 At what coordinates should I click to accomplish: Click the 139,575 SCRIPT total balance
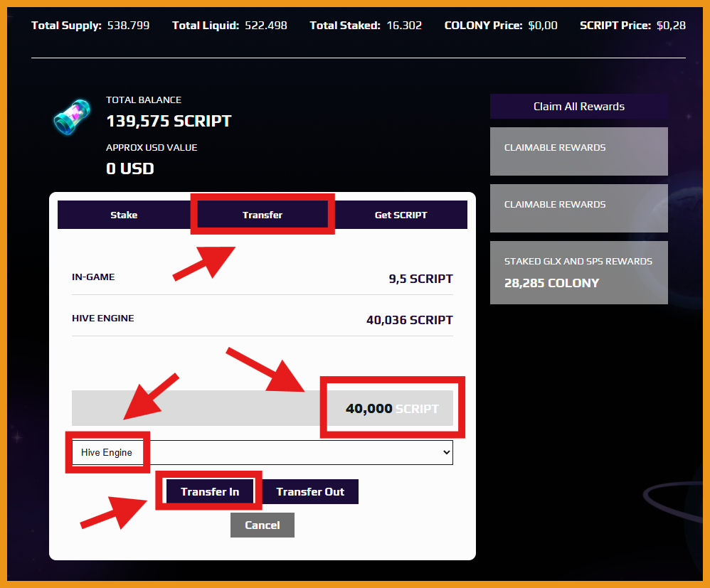pyautogui.click(x=169, y=122)
